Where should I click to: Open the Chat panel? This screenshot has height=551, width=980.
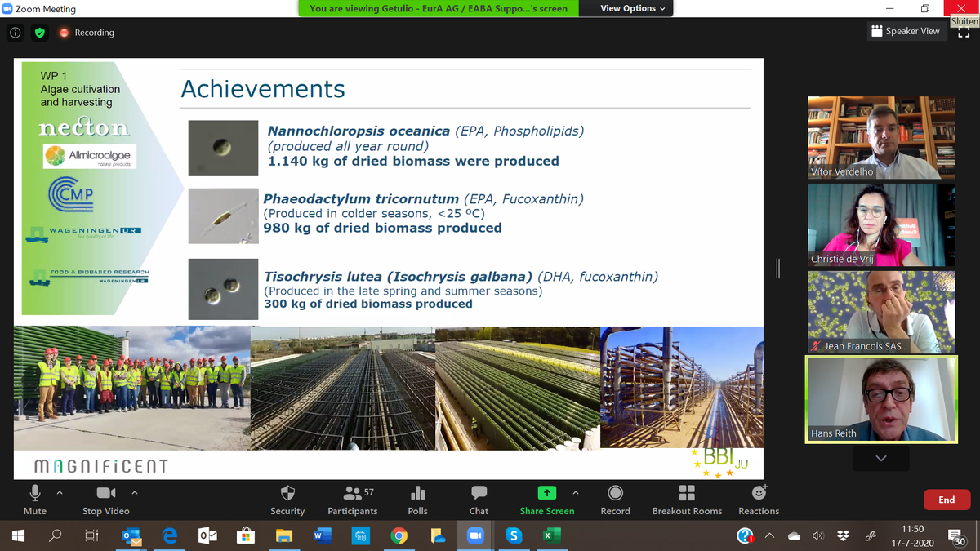(479, 500)
